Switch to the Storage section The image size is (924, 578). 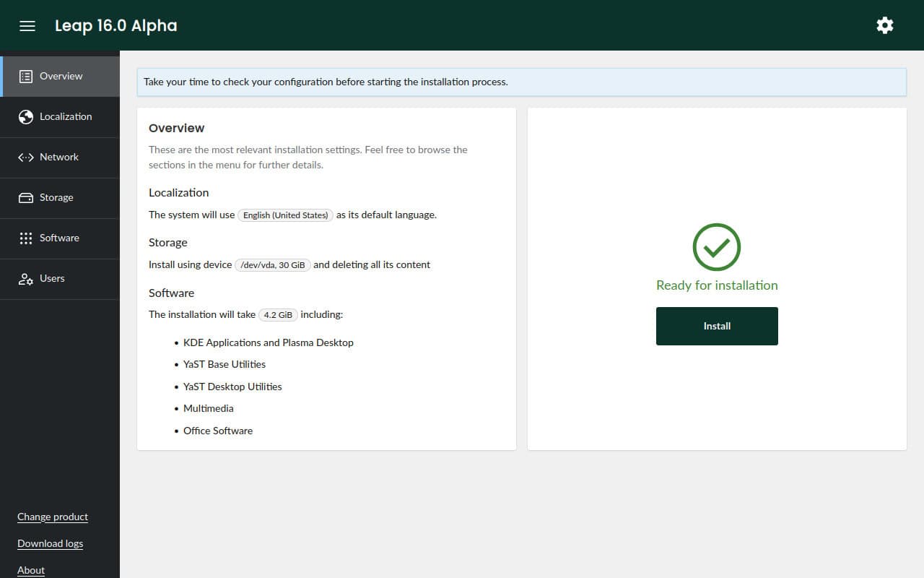coord(57,197)
